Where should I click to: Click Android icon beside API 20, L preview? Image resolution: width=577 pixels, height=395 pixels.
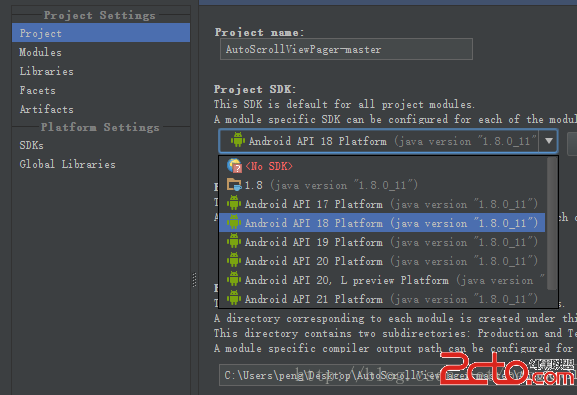coord(234,279)
